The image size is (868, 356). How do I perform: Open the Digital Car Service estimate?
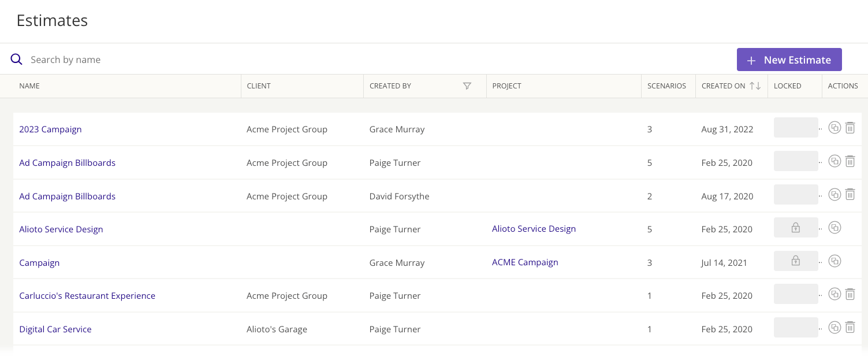coord(55,329)
